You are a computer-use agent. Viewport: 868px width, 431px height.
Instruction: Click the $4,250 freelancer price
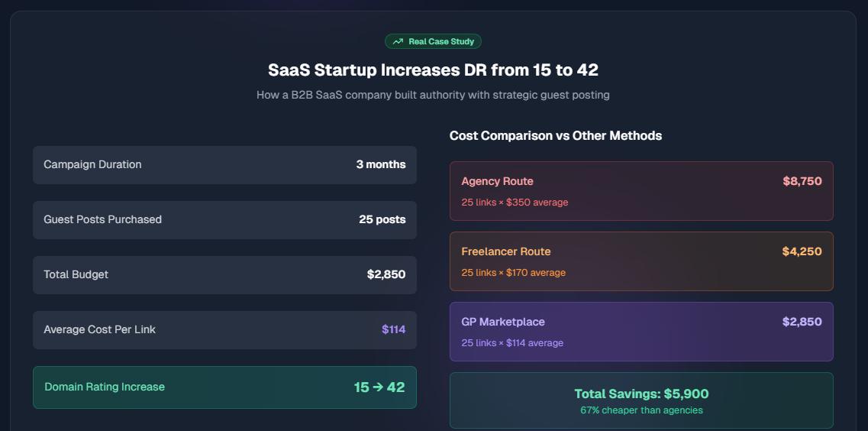point(802,252)
